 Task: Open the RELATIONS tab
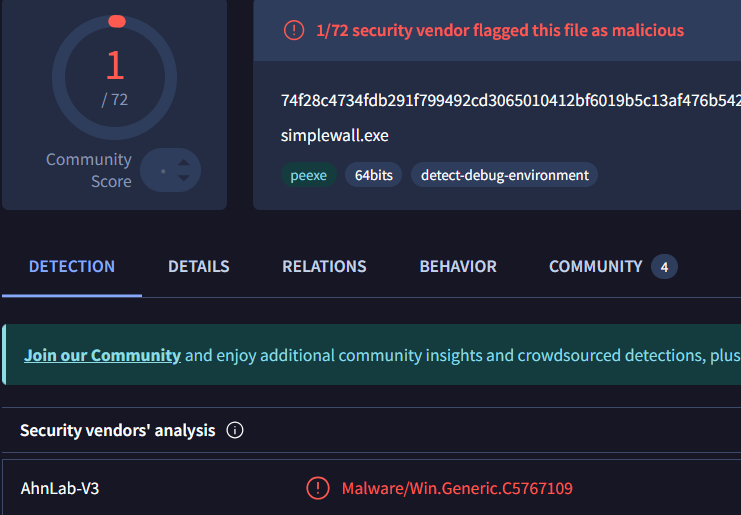coord(324,266)
